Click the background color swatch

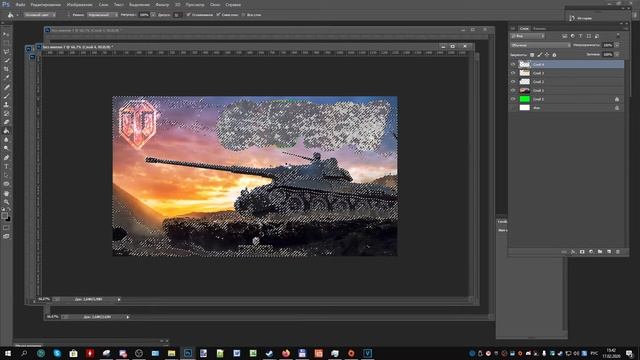point(8,219)
